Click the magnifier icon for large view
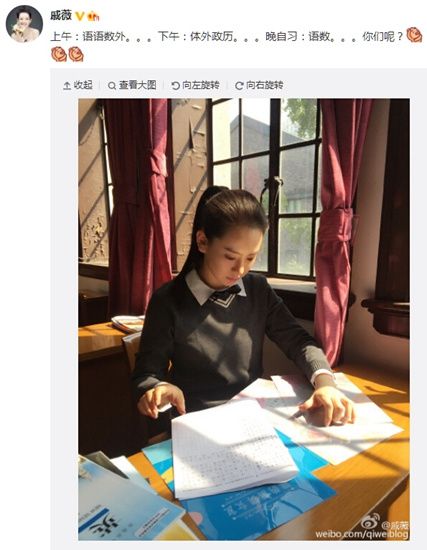Viewport: 427px width, 550px height. (112, 86)
